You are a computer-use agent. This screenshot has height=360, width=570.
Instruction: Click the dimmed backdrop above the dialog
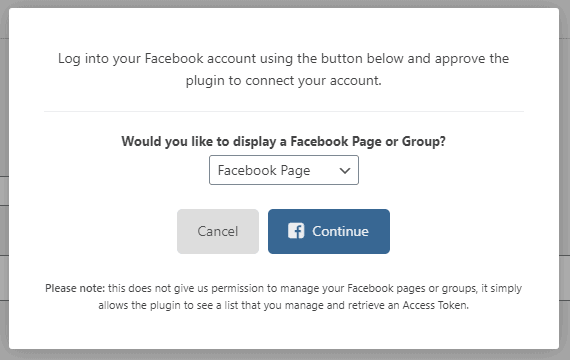pyautogui.click(x=284, y=4)
